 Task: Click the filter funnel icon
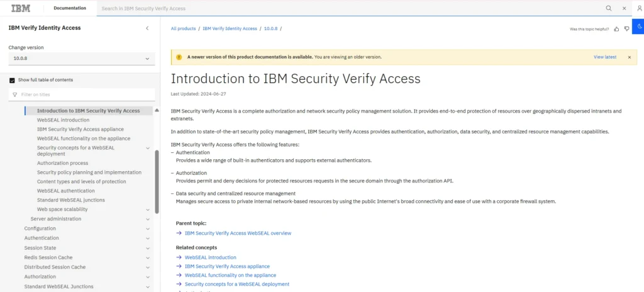click(15, 94)
